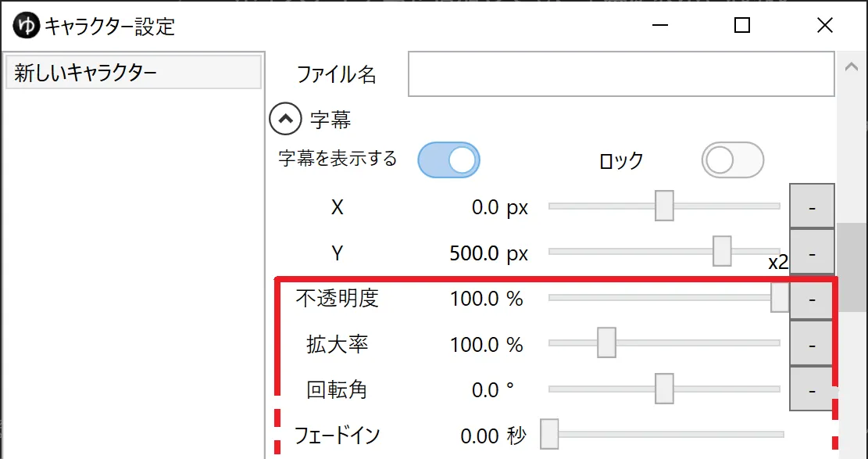Maximize the キャラクター設定 window
Image resolution: width=868 pixels, height=459 pixels.
741,26
